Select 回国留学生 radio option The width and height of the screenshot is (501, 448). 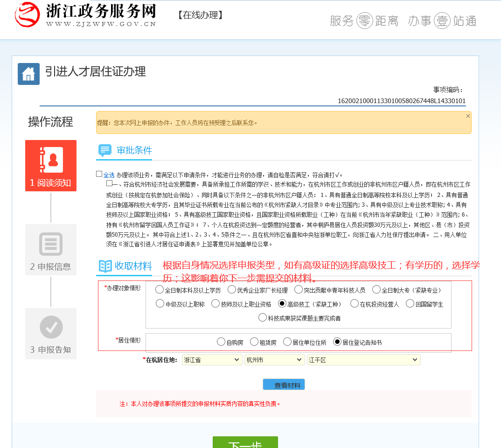click(x=410, y=303)
